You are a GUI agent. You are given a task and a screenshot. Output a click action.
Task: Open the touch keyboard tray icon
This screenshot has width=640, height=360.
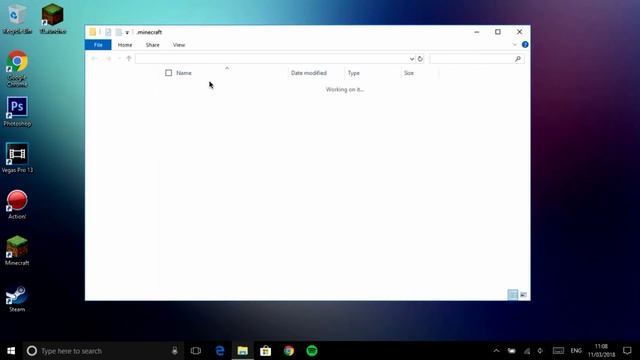pos(558,351)
